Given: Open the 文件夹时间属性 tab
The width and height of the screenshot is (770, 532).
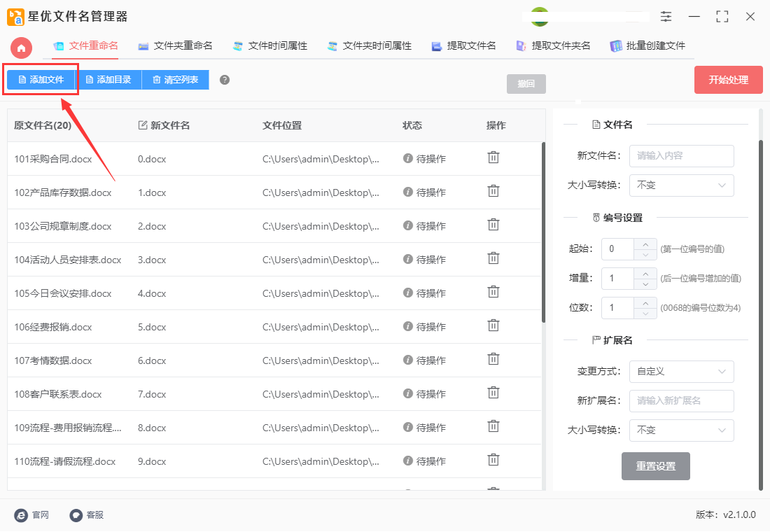Looking at the screenshot, I should point(370,46).
